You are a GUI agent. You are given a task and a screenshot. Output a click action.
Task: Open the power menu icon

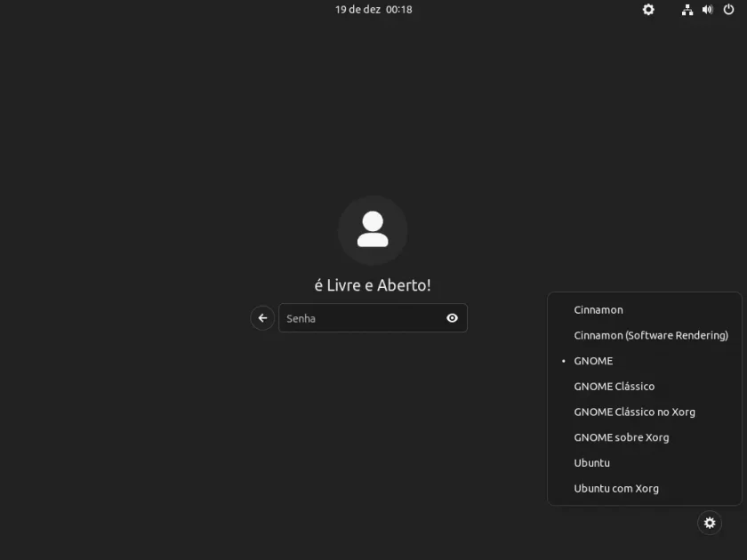pyautogui.click(x=728, y=10)
